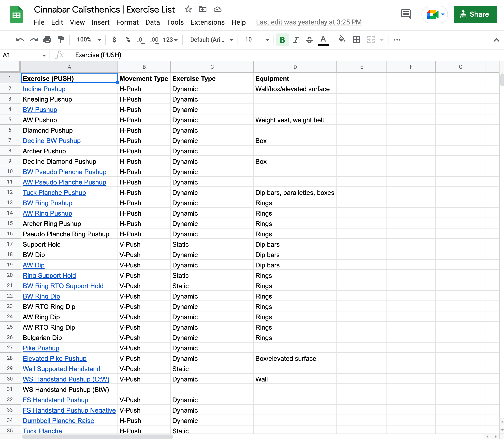Click the undo arrow icon
Screen dimensions: 504x439
click(20, 40)
